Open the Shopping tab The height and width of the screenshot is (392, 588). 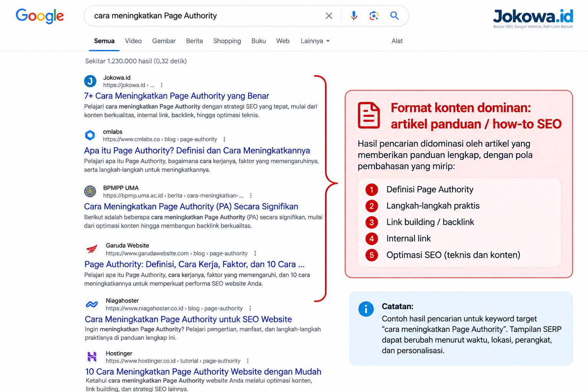pos(227,41)
